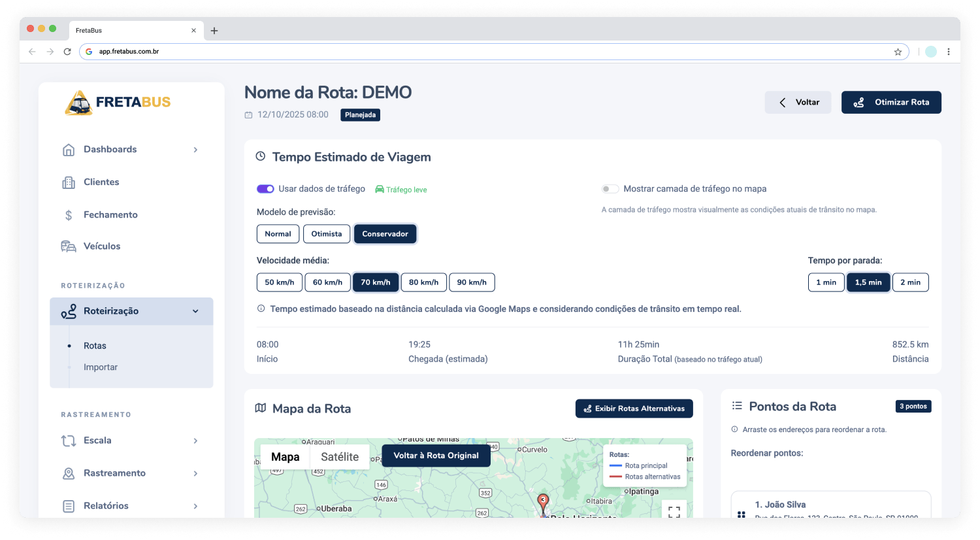
Task: Click the Rastreamento location pin icon
Action: [x=69, y=473]
